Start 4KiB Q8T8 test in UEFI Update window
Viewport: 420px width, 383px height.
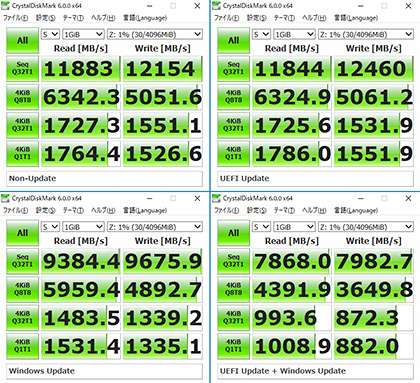[x=233, y=97]
